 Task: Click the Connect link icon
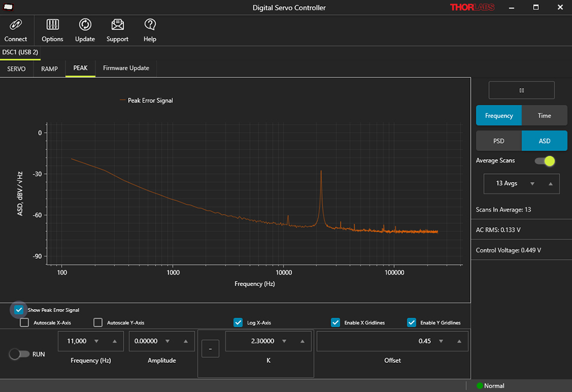(15, 25)
